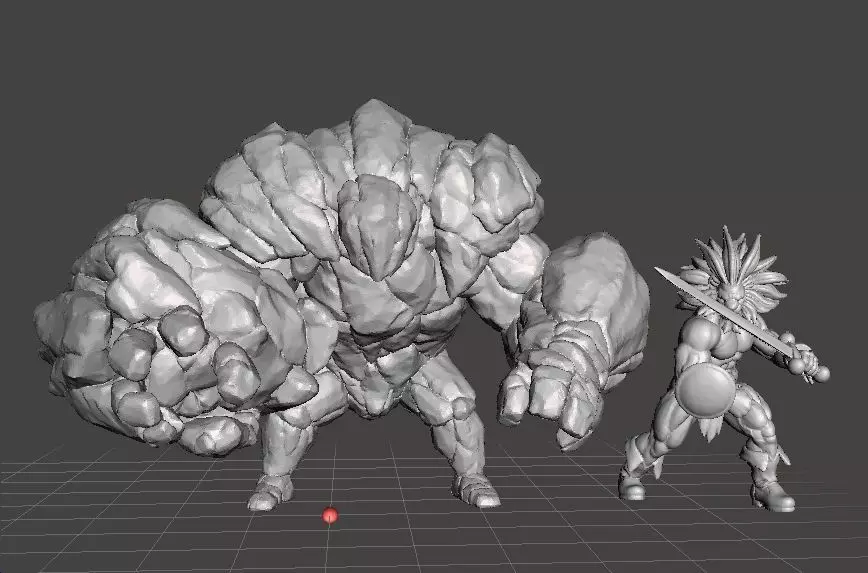This screenshot has height=573, width=868.
Task: Click the red sphere marker on the grid
Action: (330, 515)
